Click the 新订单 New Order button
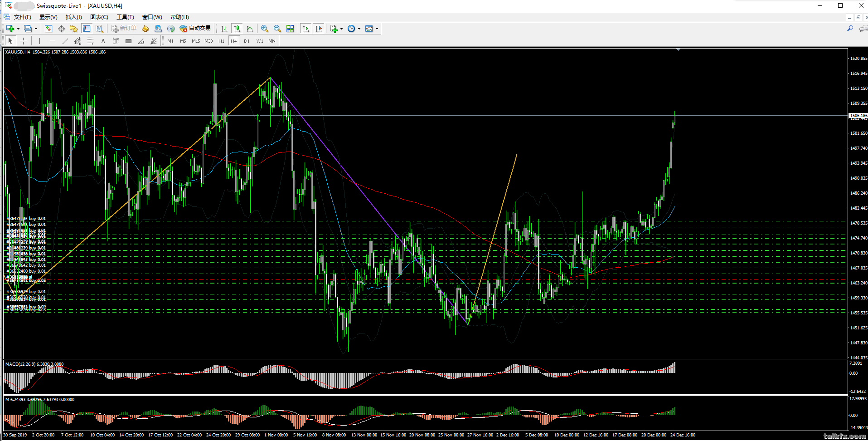 tap(124, 29)
